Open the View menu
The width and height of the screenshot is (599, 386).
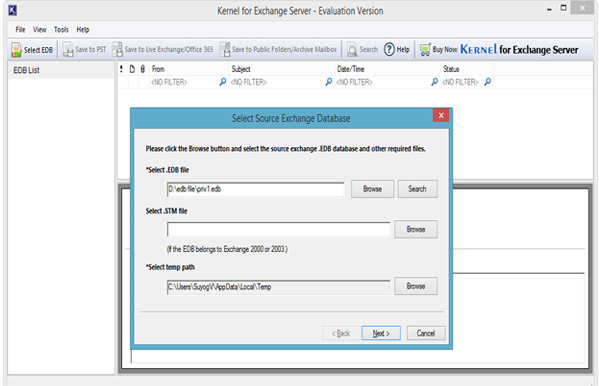pos(39,29)
